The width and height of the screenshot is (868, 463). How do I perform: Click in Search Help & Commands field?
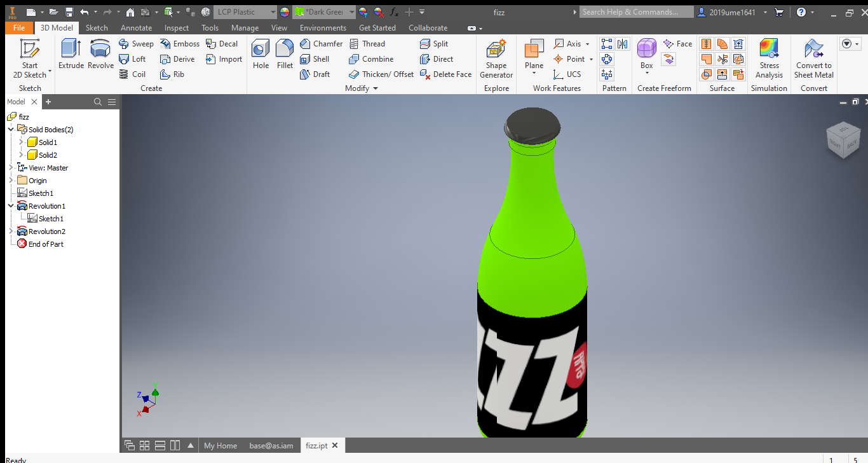click(637, 12)
